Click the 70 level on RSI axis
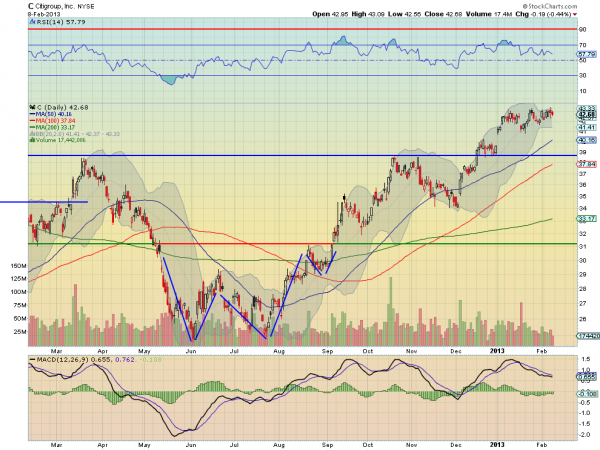Image resolution: width=600 pixels, height=450 pixels. [x=582, y=45]
